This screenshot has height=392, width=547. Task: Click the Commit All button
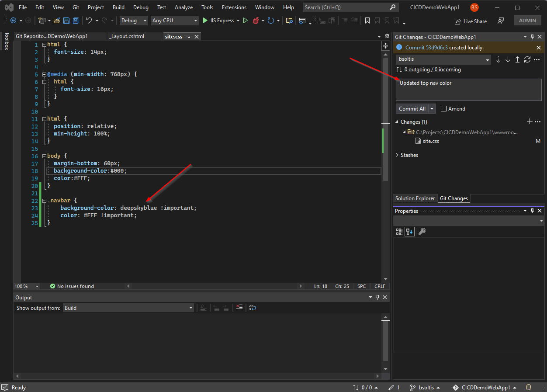[412, 109]
